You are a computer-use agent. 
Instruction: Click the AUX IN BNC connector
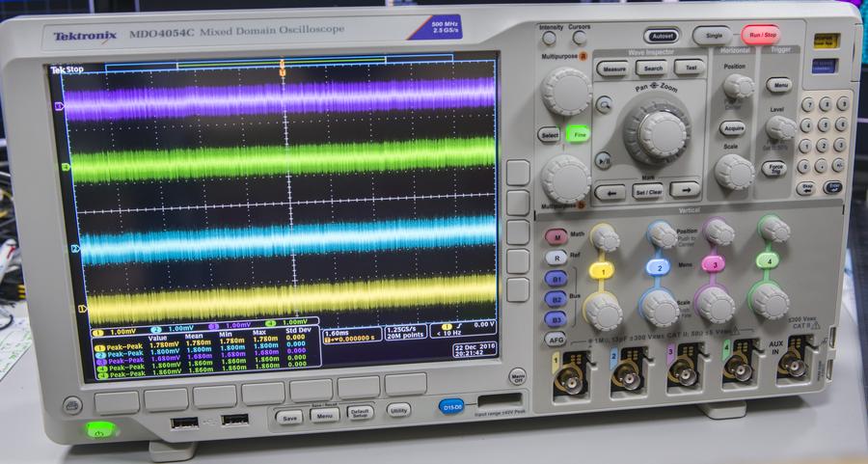pos(793,365)
